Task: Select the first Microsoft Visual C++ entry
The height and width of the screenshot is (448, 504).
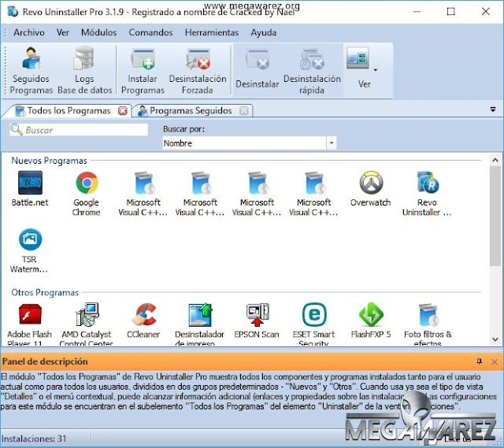Action: click(x=143, y=193)
